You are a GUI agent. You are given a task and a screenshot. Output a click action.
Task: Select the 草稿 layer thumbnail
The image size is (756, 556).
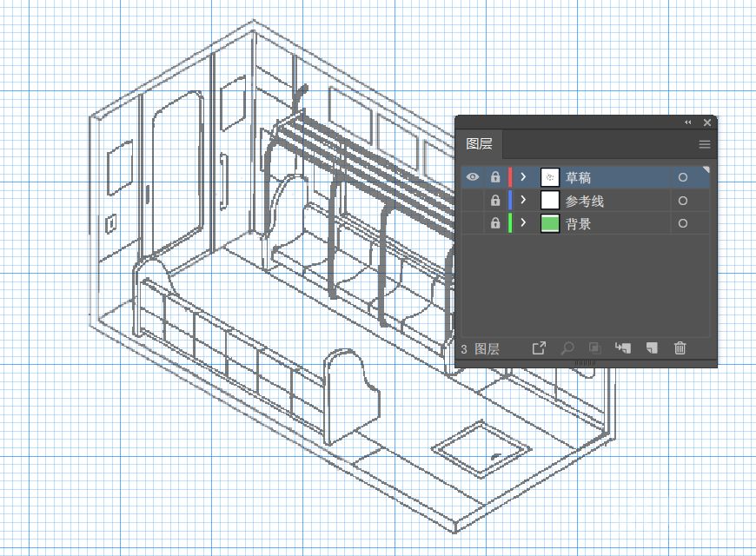coord(550,177)
